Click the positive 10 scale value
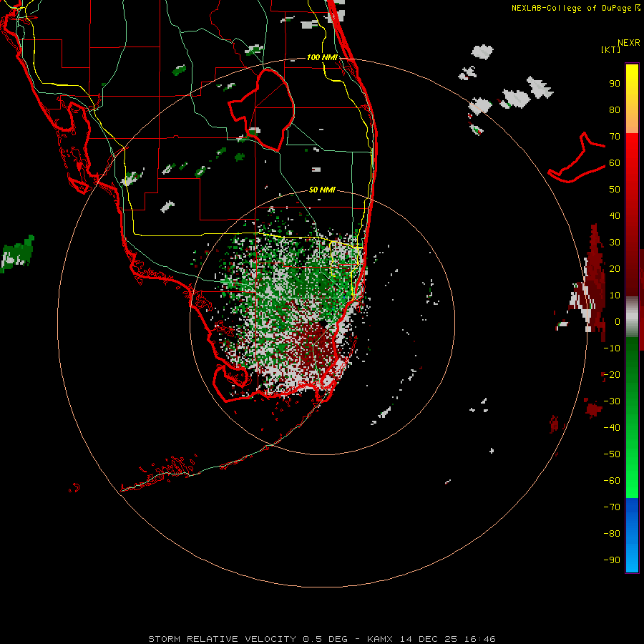The image size is (644, 644). (x=615, y=296)
